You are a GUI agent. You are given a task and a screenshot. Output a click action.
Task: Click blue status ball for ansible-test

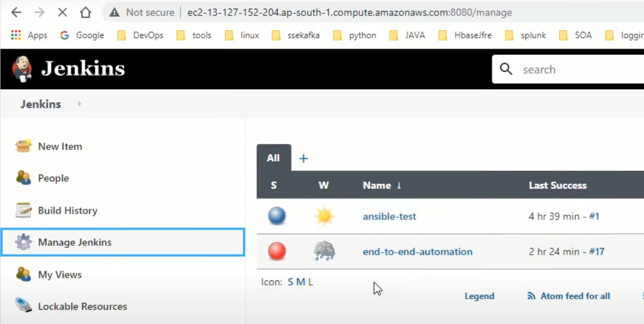277,216
